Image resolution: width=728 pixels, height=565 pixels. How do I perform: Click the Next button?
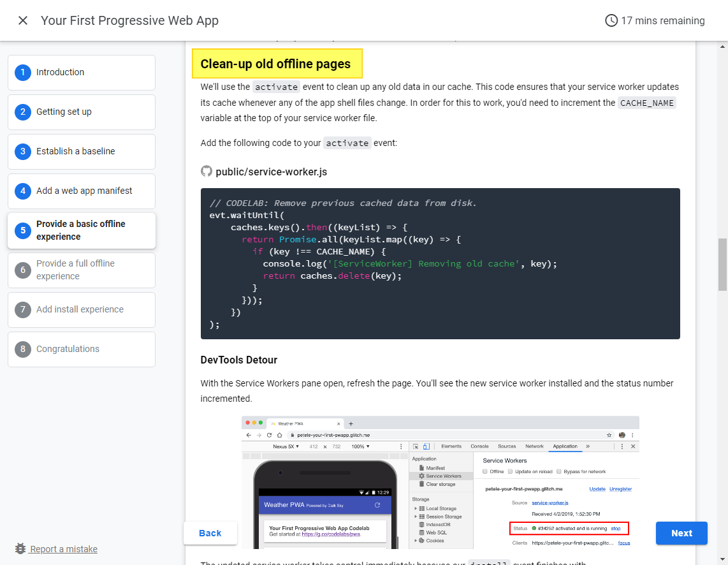point(681,533)
